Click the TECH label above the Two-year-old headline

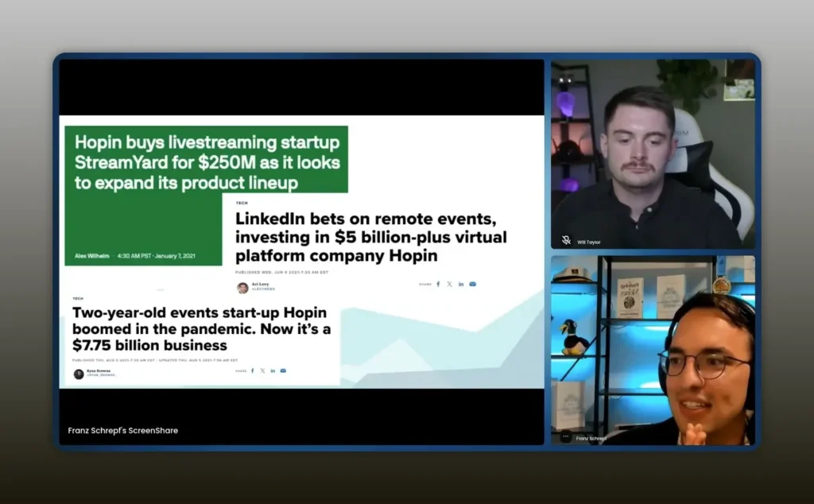pos(78,299)
